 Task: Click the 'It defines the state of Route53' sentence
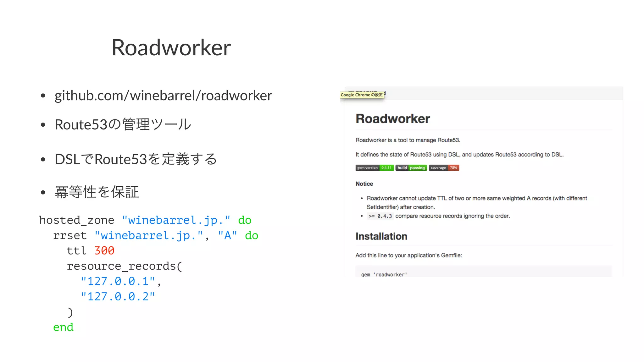[x=459, y=155]
